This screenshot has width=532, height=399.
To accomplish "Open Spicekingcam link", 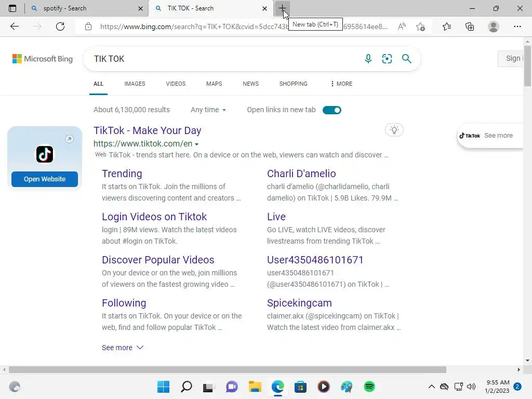I will (299, 303).
